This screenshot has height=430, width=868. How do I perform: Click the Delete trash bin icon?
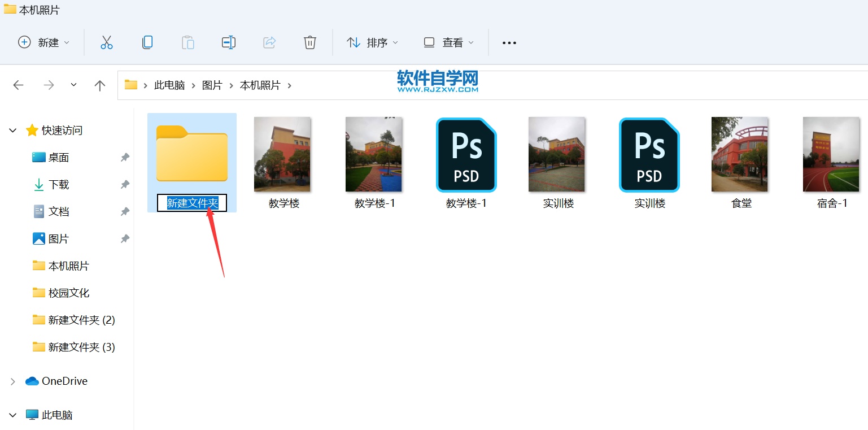(310, 42)
